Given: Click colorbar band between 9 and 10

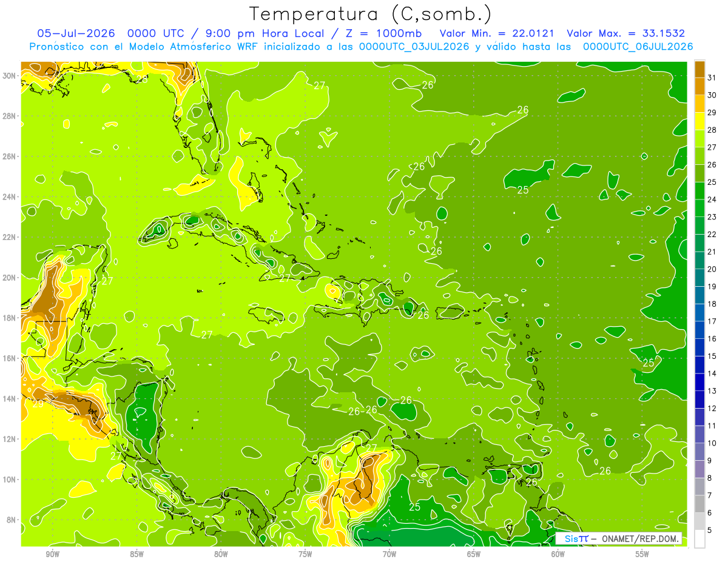Looking at the screenshot, I should (699, 452).
